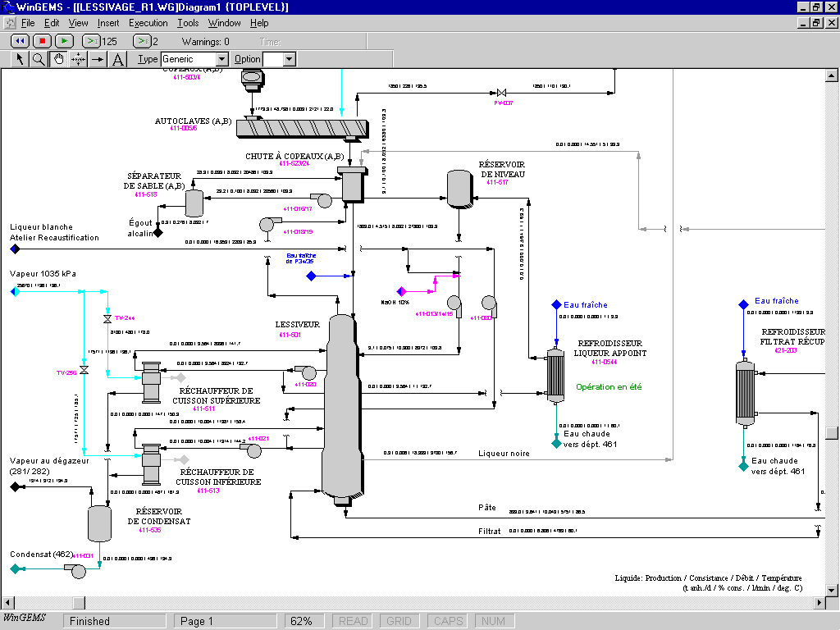Open the Window menu

pyautogui.click(x=223, y=23)
